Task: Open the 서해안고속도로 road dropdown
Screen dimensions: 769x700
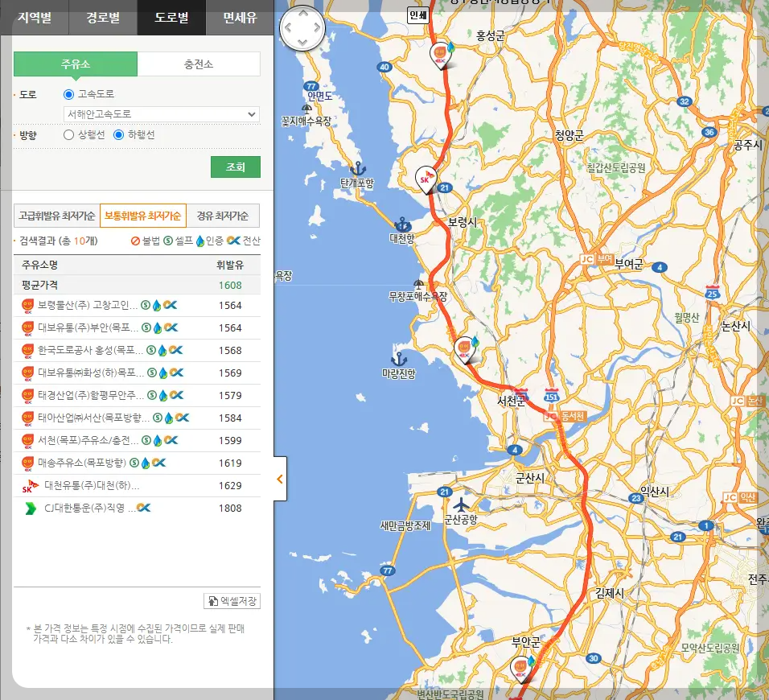Action: click(x=162, y=114)
